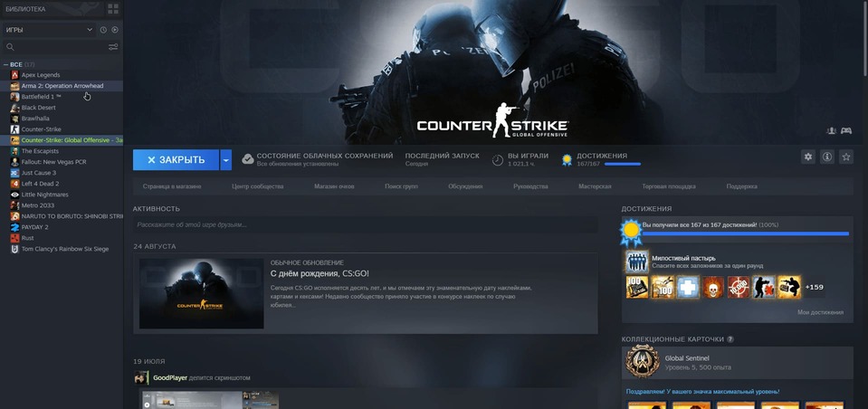
Task: Click the blue Закрыть button
Action: click(176, 160)
